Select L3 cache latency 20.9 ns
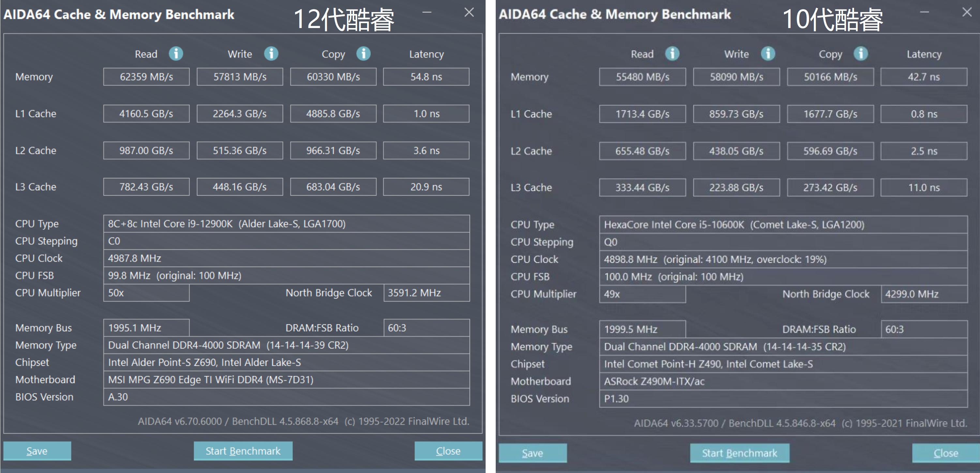The width and height of the screenshot is (980, 473). tap(426, 187)
